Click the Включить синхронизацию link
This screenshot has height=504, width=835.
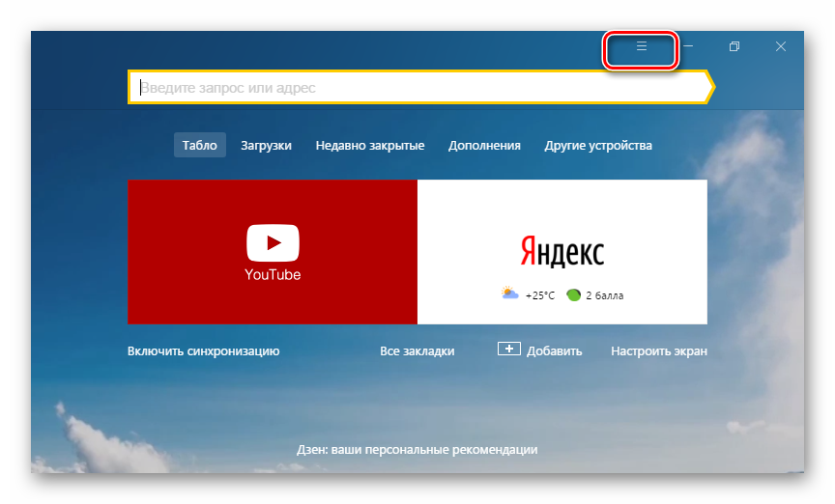[204, 351]
